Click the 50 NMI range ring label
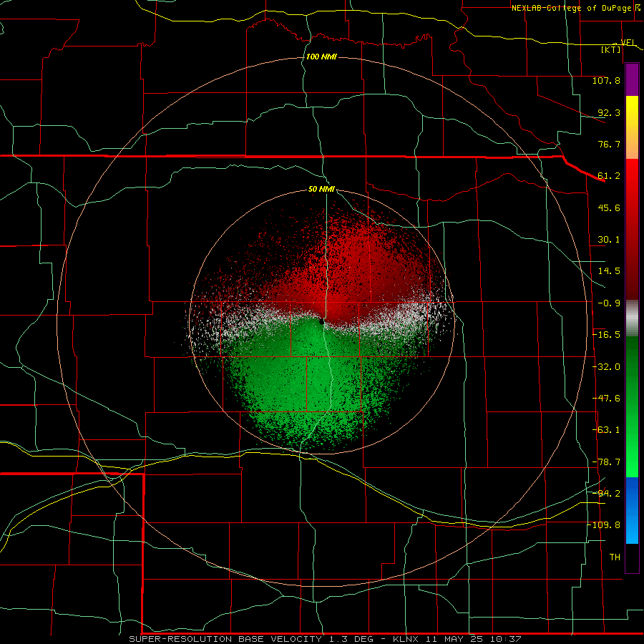The height and width of the screenshot is (644, 644). click(321, 189)
